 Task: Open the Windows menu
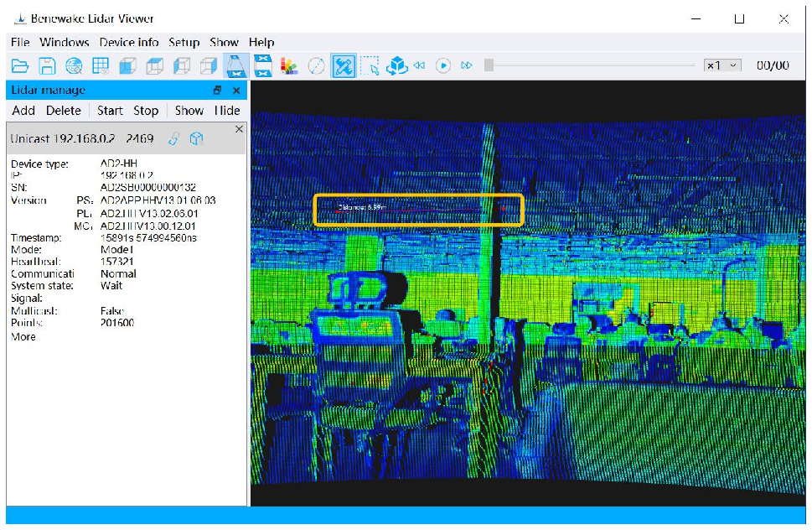65,43
